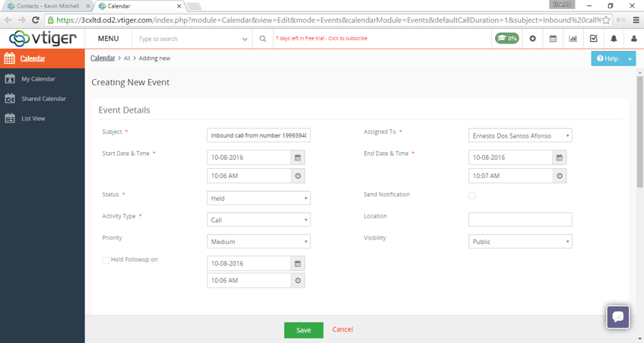Click the Type to search field

187,39
